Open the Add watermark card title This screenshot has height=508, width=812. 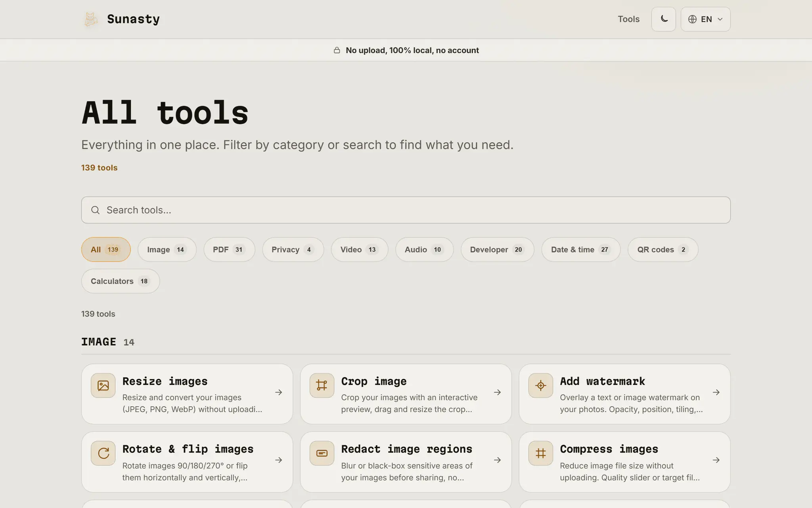(603, 381)
